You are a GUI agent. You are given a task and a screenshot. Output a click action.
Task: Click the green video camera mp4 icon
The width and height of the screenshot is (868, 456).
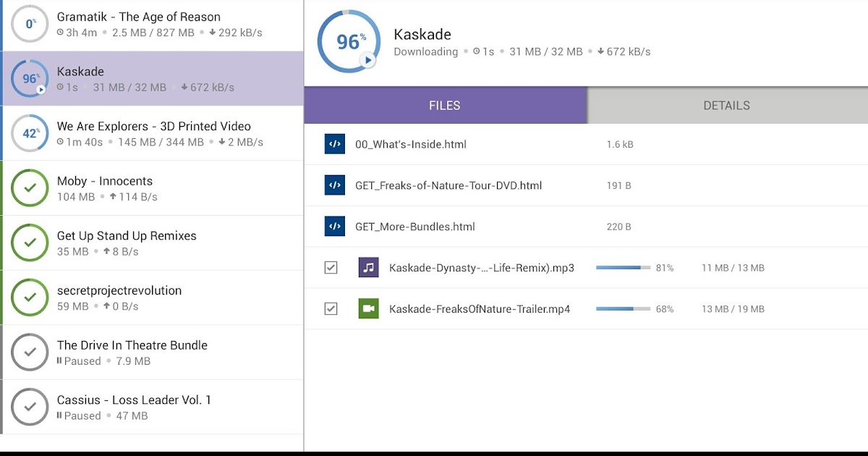tap(369, 309)
